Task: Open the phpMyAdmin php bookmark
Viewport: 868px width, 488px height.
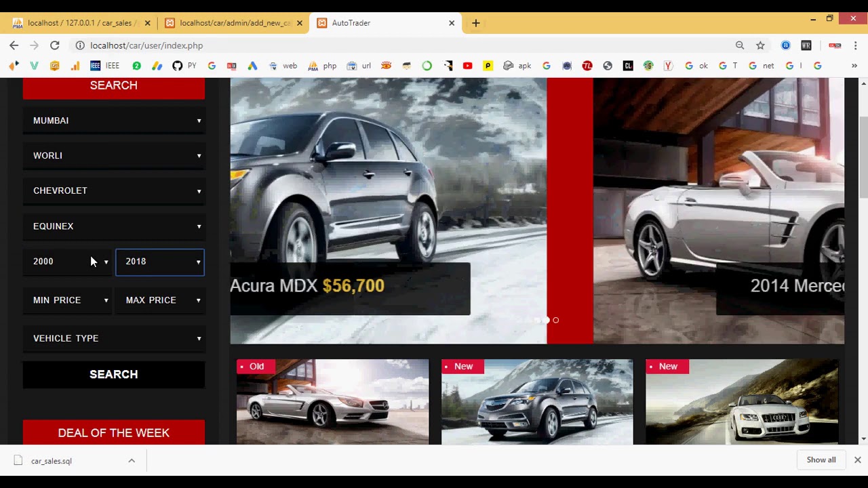Action: [x=323, y=66]
